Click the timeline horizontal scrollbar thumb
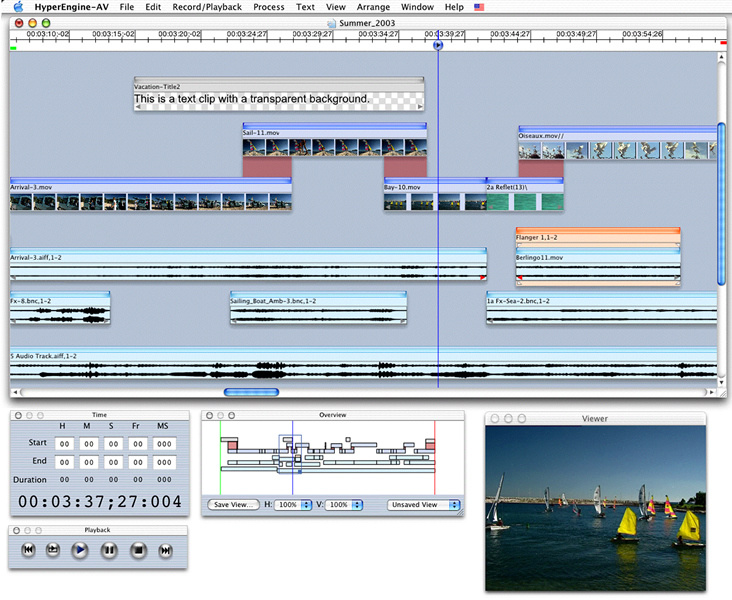This screenshot has height=600, width=732. [251, 392]
